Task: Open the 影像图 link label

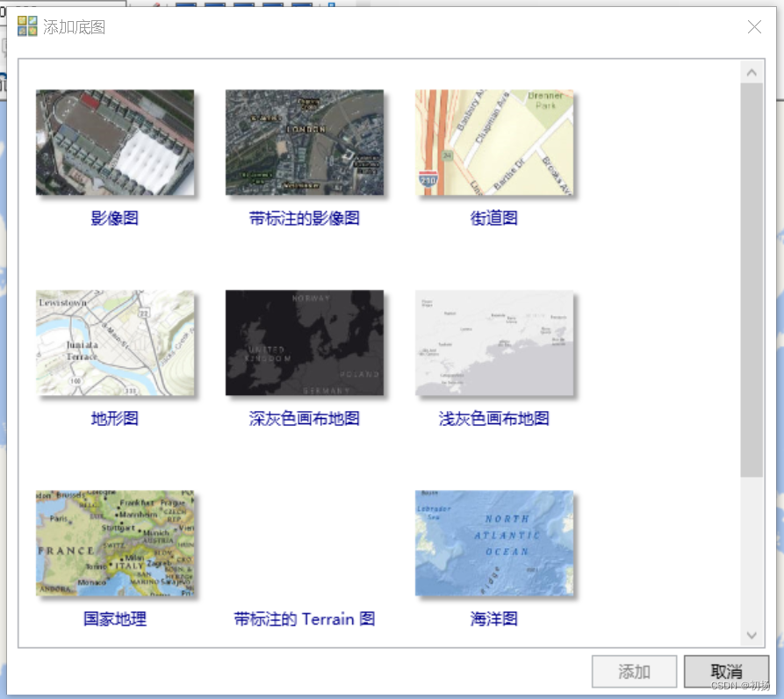Action: tap(115, 218)
